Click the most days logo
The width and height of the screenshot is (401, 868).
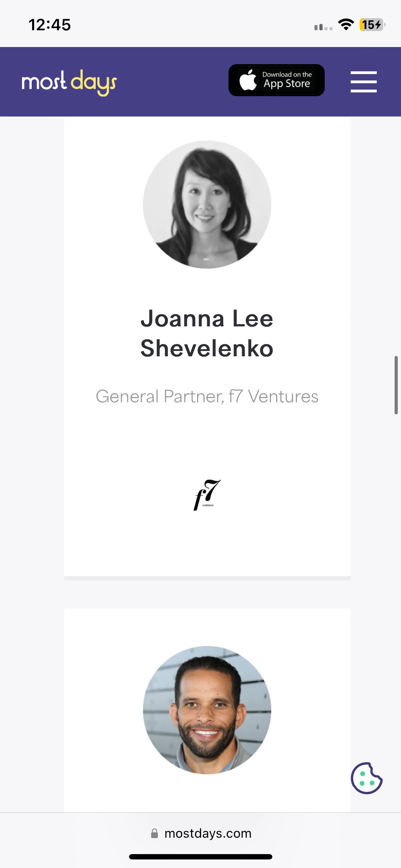point(69,82)
